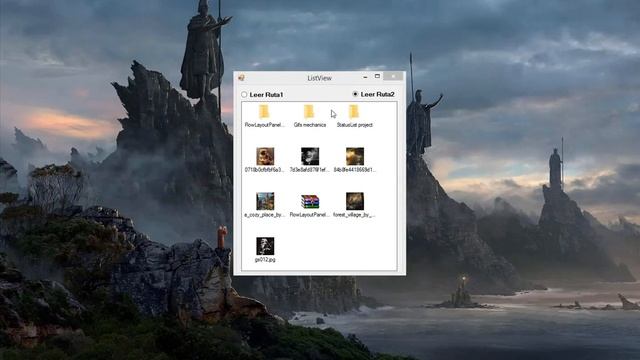
Task: Maximize the ListView window
Action: [x=377, y=76]
